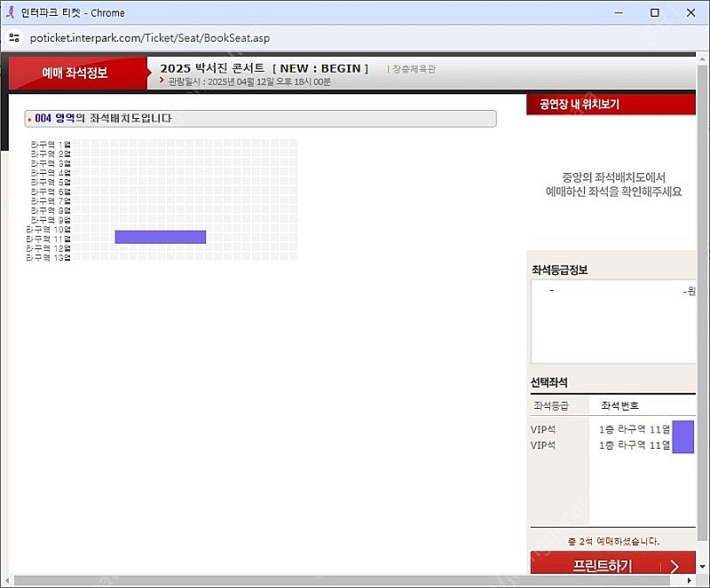
Task: Click the 총 2석 예매하셨습니다 message
Action: [x=613, y=541]
